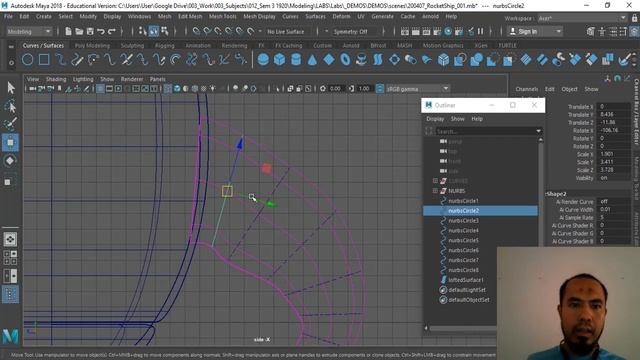Expand the NURBS group in Outliner
This screenshot has width=640, height=360.
[435, 191]
